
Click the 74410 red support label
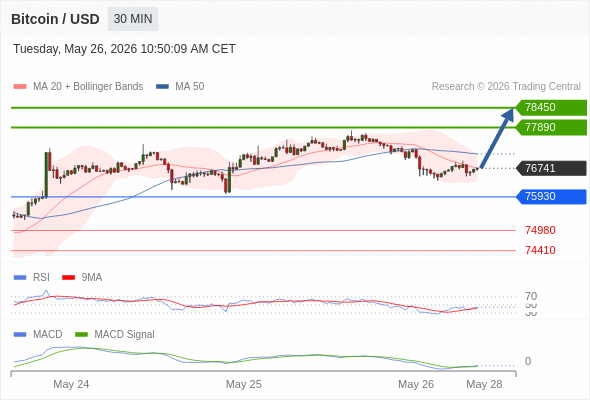coord(540,250)
